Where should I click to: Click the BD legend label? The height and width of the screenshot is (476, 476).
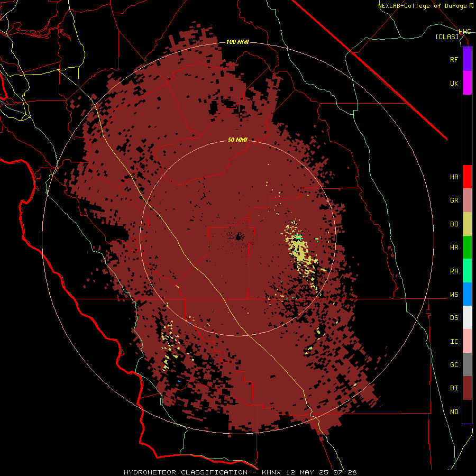(454, 224)
